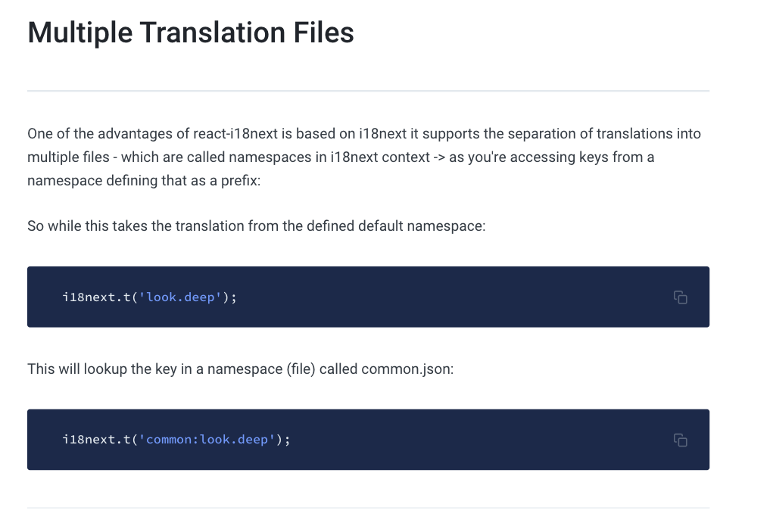Screen dimensions: 770x532
Task: Copy the i18next.t('look.deep') code snippet
Action: coord(680,297)
